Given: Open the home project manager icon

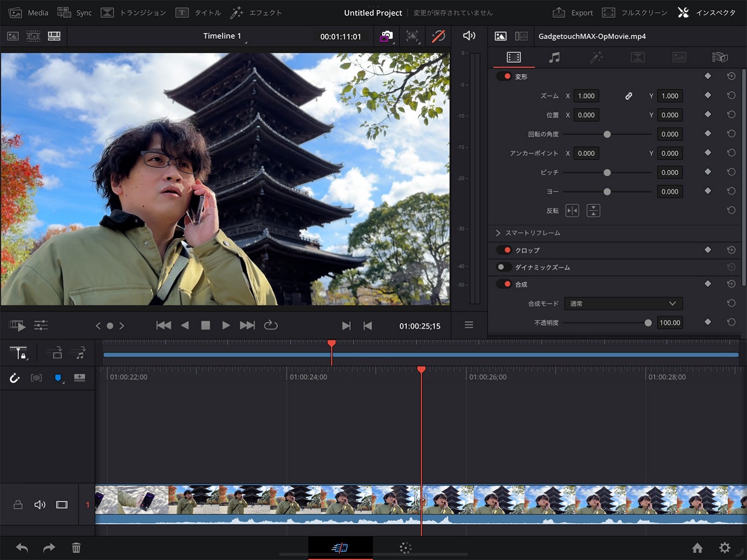Looking at the screenshot, I should pyautogui.click(x=697, y=547).
